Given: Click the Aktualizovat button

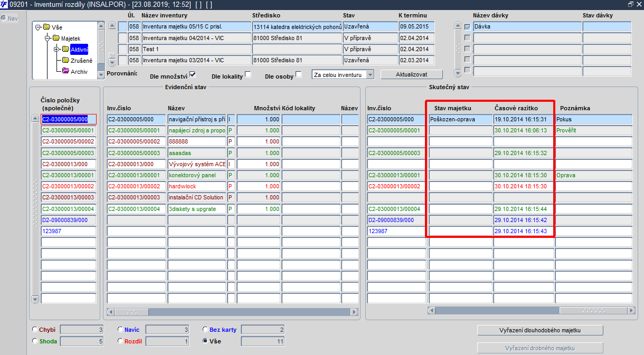Looking at the screenshot, I should point(412,75).
